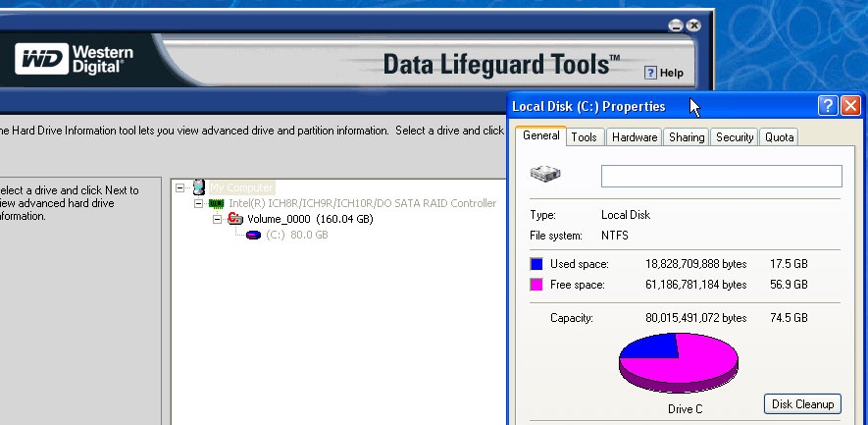Click the File system label
Viewport: 868px width, 425px height.
tap(556, 236)
